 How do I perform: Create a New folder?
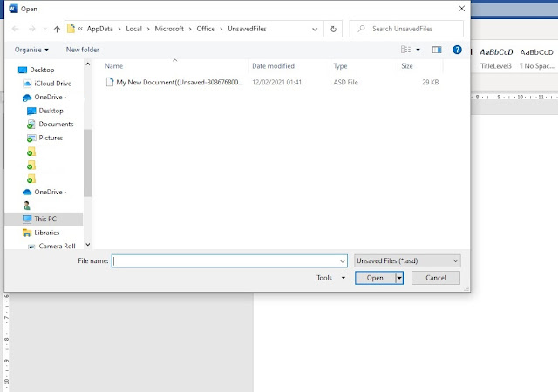(83, 50)
